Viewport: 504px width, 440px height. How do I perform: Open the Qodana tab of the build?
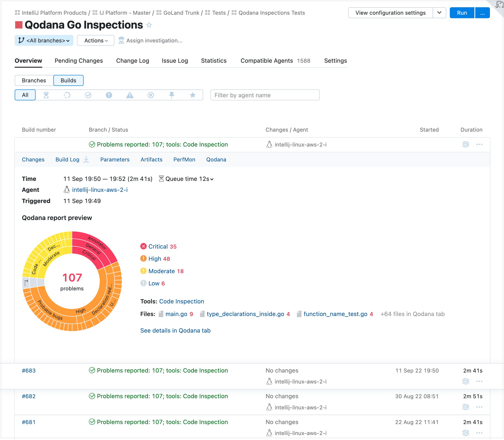coord(216,159)
